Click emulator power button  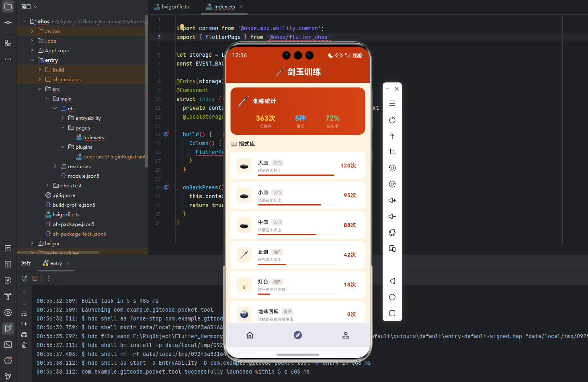click(392, 120)
